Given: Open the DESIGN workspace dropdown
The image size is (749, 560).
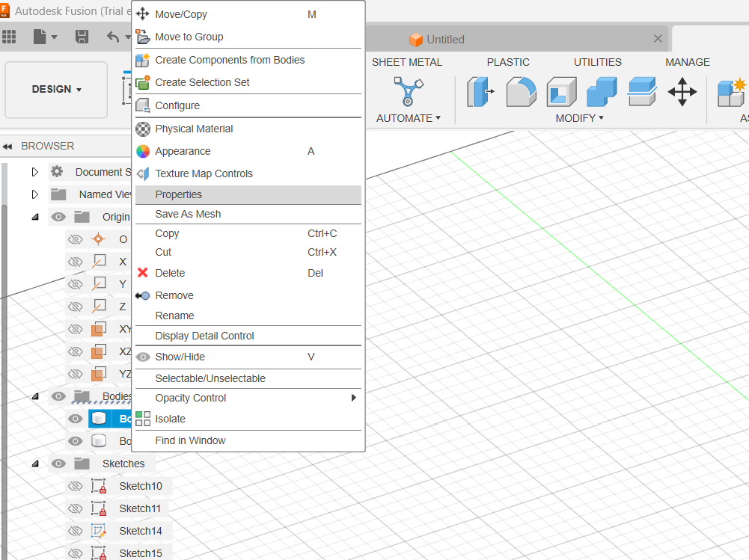Looking at the screenshot, I should pyautogui.click(x=56, y=89).
